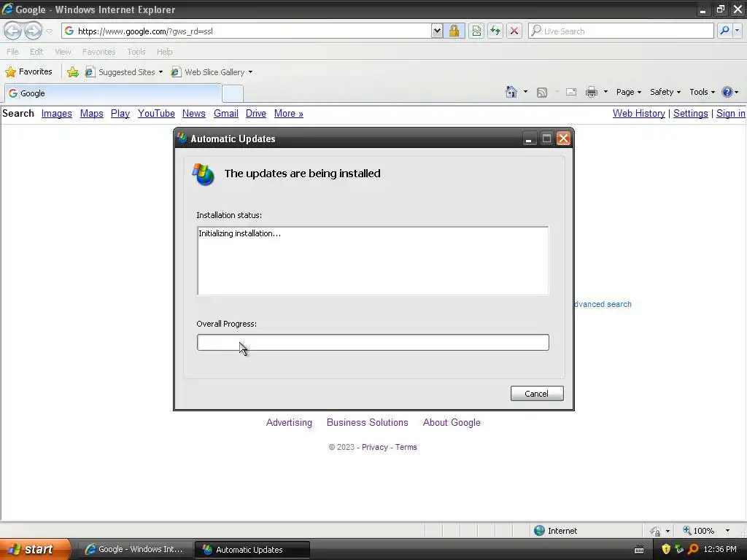Open the Play link
The width and height of the screenshot is (747, 560).
[120, 113]
